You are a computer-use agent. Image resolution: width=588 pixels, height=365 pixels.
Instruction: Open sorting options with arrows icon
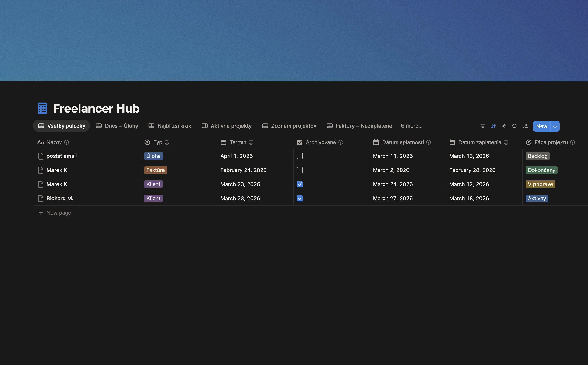493,126
